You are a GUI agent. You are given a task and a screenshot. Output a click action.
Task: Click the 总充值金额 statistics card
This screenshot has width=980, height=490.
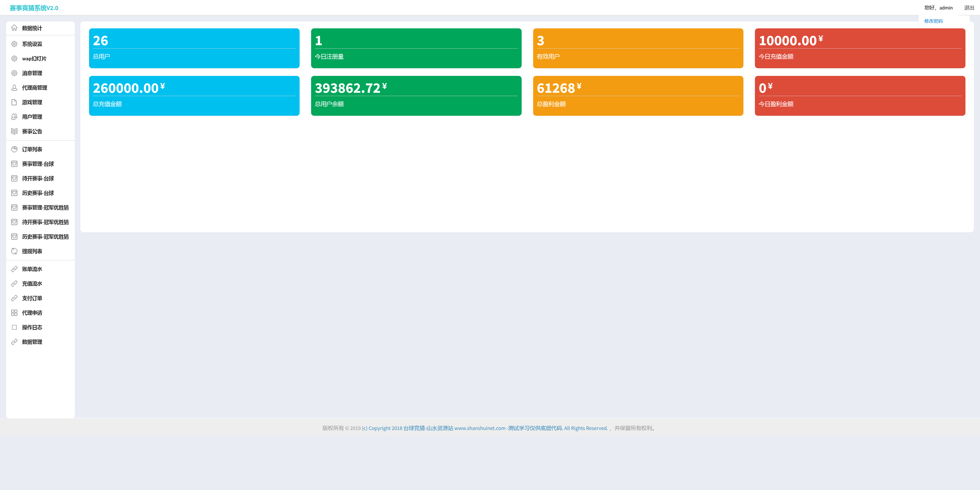194,96
